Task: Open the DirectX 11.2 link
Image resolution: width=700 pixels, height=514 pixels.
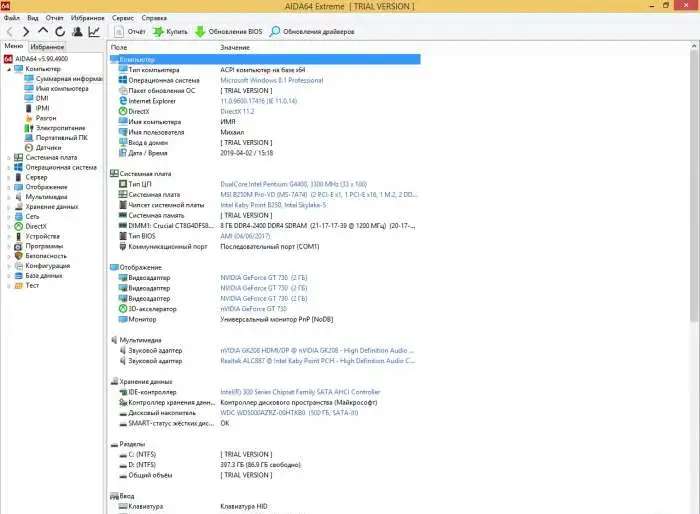Action: [x=237, y=112]
